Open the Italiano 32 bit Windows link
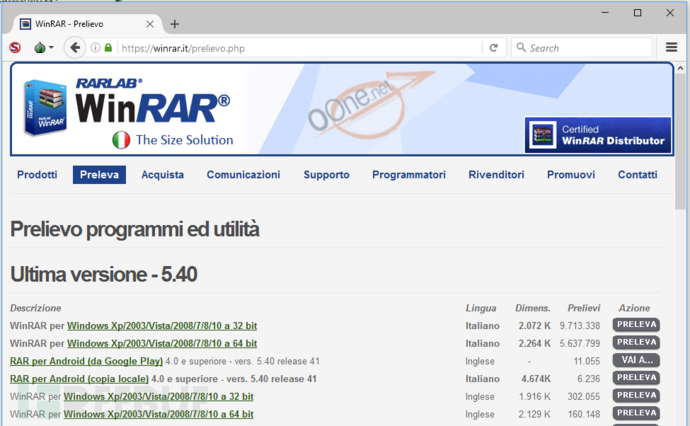 pos(162,326)
